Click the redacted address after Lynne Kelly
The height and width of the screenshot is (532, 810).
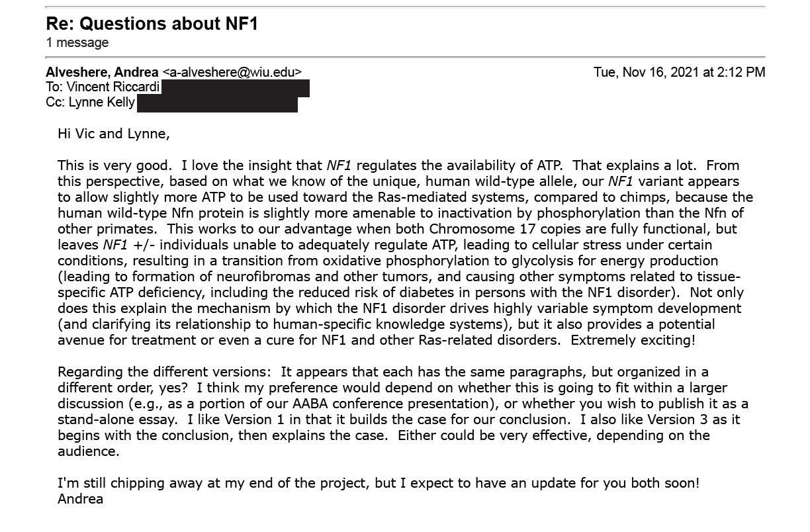217,104
